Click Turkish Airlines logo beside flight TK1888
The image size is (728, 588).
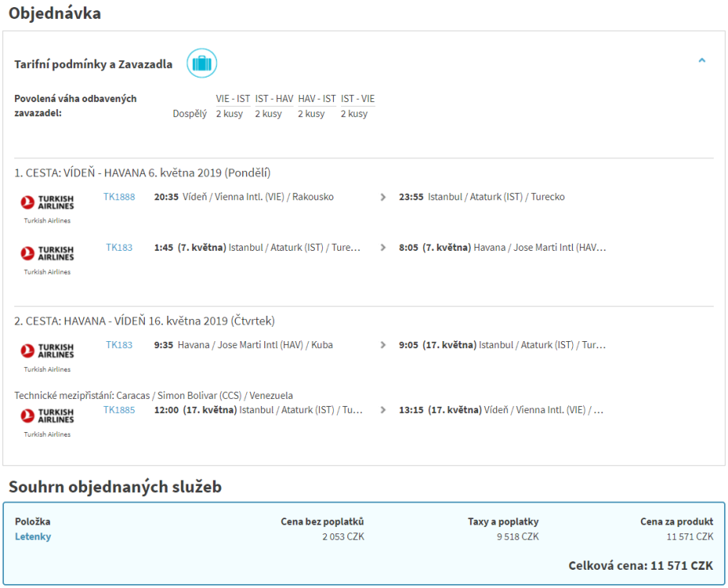[47, 203]
